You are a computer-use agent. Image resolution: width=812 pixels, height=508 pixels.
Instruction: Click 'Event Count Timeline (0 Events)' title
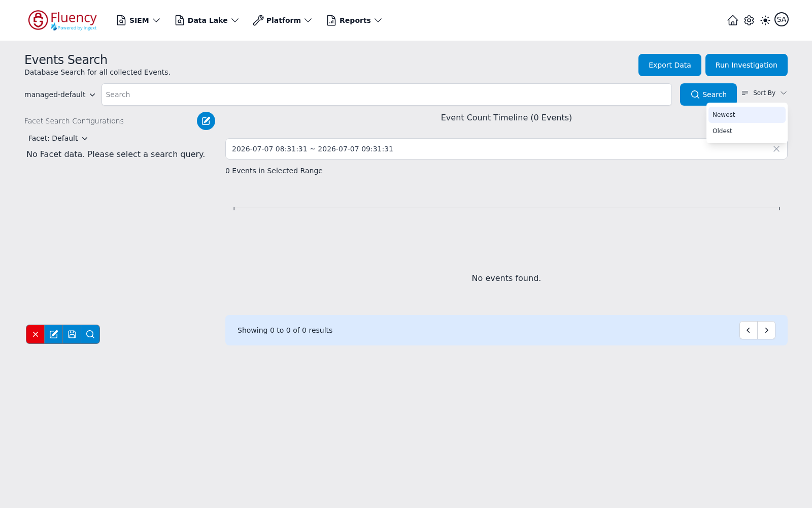coord(506,117)
